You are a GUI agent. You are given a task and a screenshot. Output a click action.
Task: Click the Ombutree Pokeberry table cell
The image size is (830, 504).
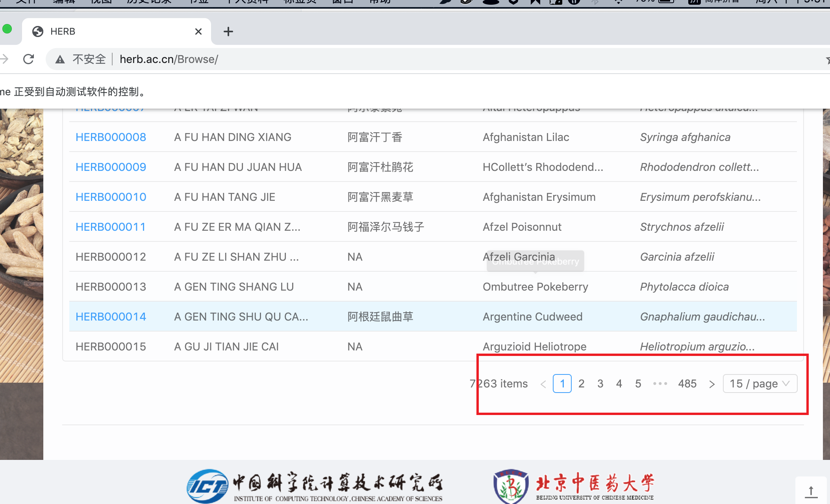click(535, 287)
